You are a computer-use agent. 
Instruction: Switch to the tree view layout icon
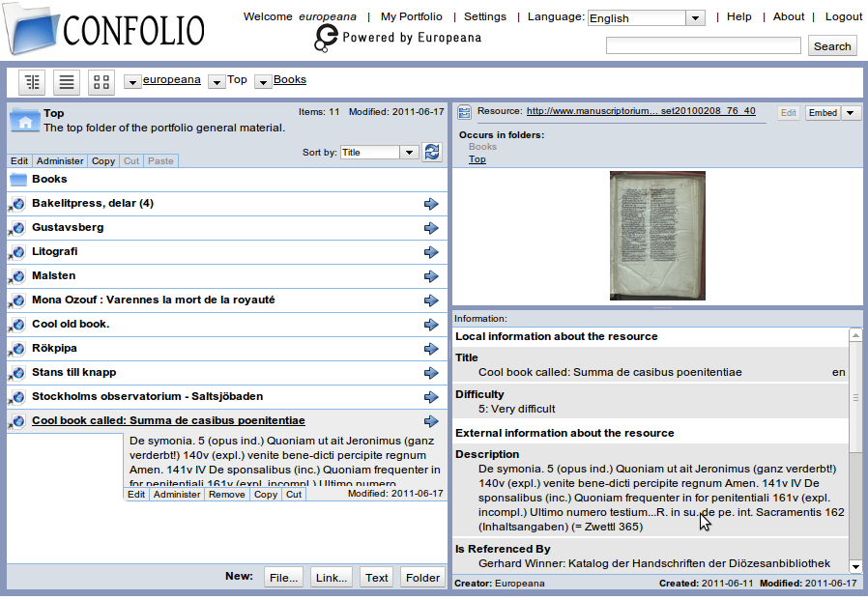point(32,82)
